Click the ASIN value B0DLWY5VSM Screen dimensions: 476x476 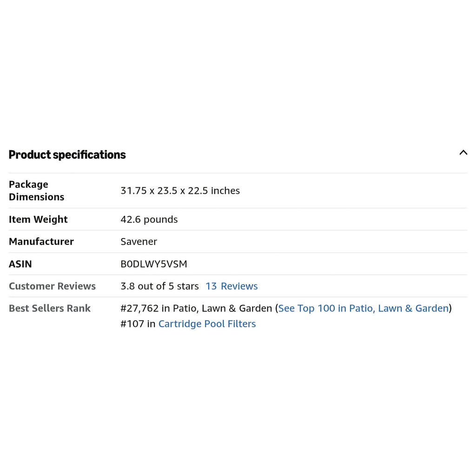click(x=154, y=264)
